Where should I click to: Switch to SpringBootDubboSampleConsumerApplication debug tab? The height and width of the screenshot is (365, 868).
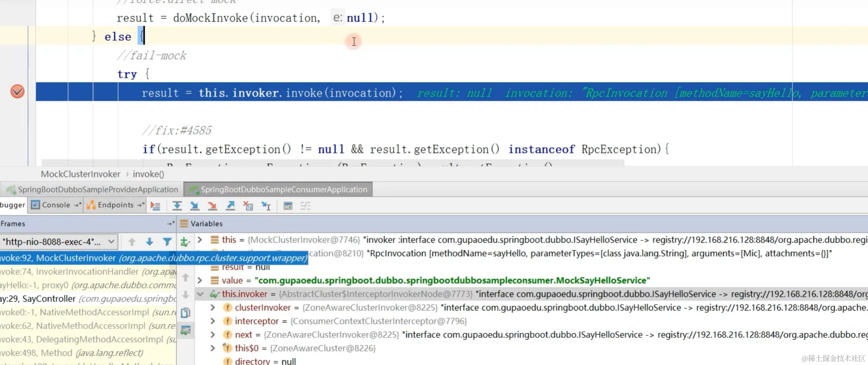coord(279,189)
